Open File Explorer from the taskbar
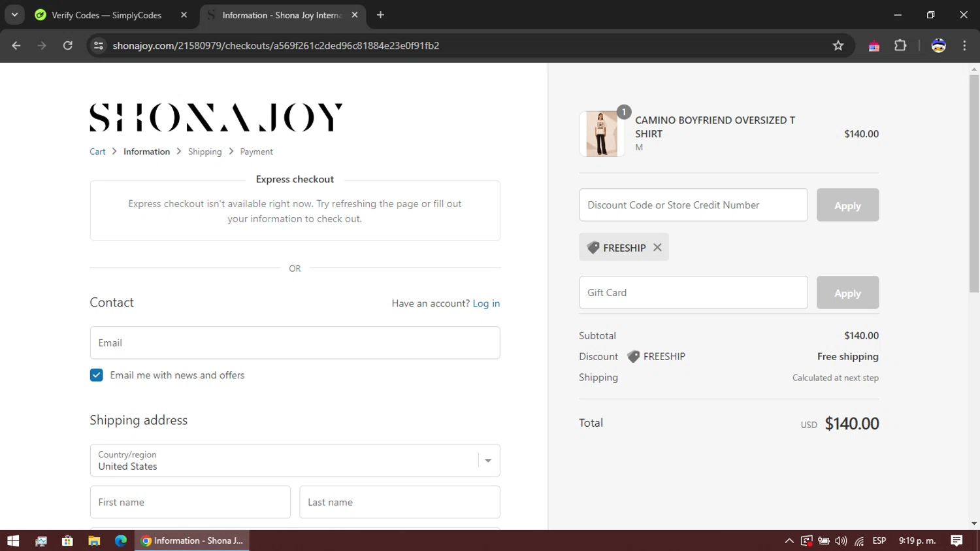 coord(94,541)
